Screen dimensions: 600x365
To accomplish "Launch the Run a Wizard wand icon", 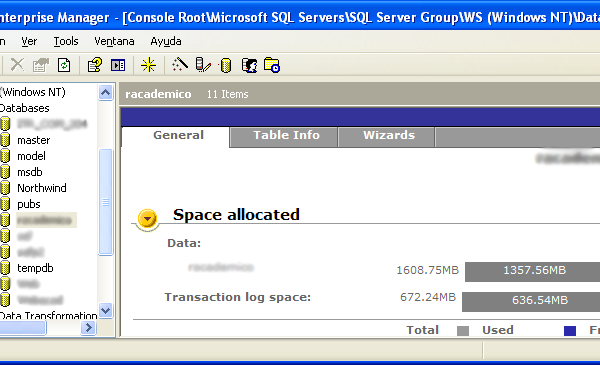I will (179, 65).
